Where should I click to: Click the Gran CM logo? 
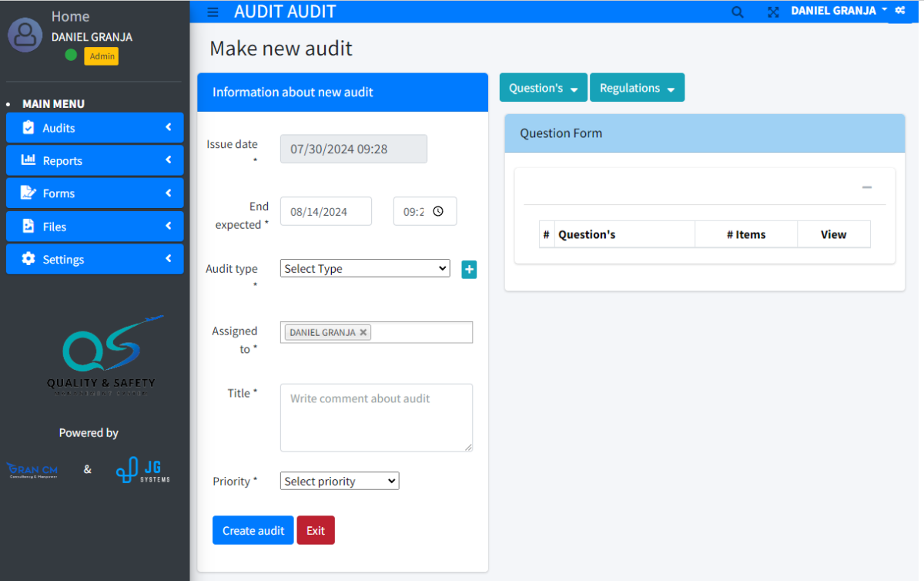[32, 470]
